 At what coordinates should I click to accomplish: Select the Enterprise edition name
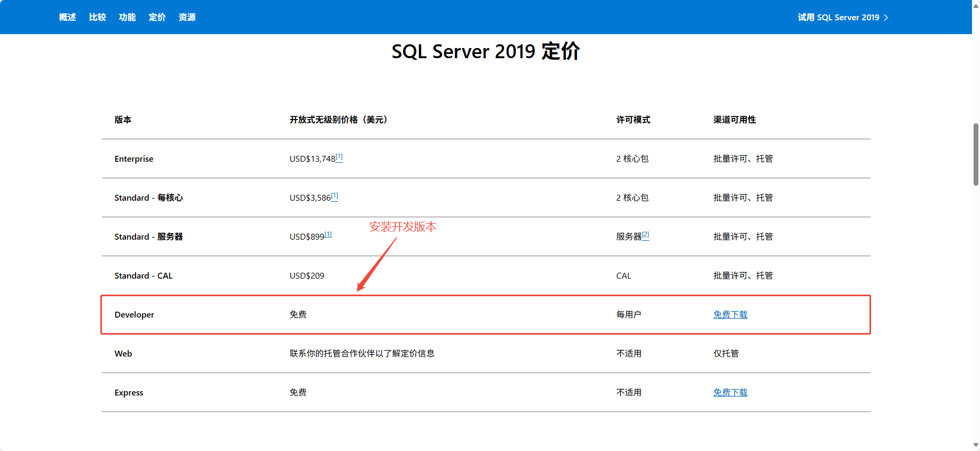[133, 159]
